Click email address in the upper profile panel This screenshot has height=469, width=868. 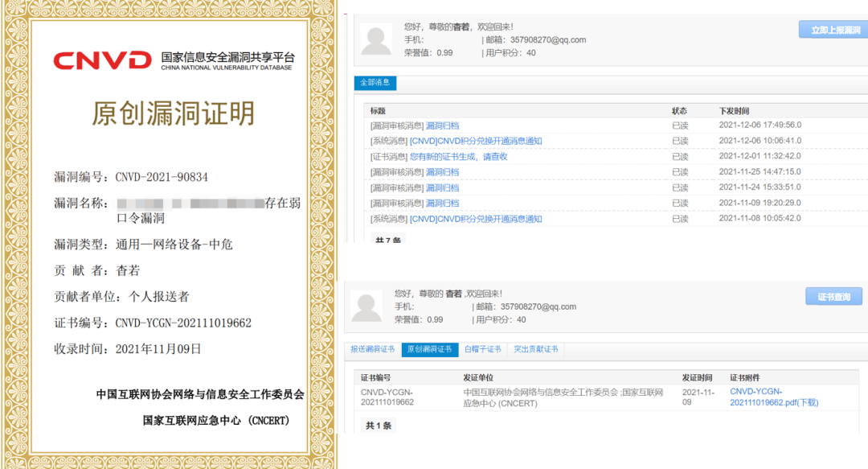point(548,40)
